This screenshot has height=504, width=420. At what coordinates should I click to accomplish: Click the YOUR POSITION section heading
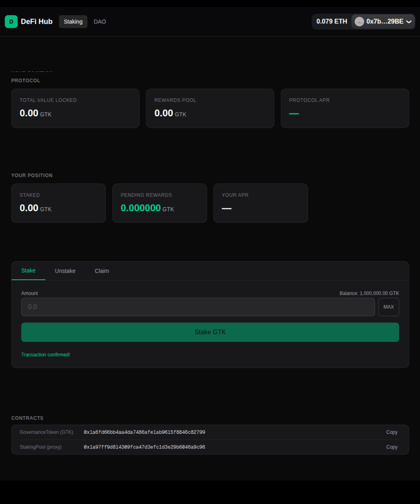pos(32,176)
